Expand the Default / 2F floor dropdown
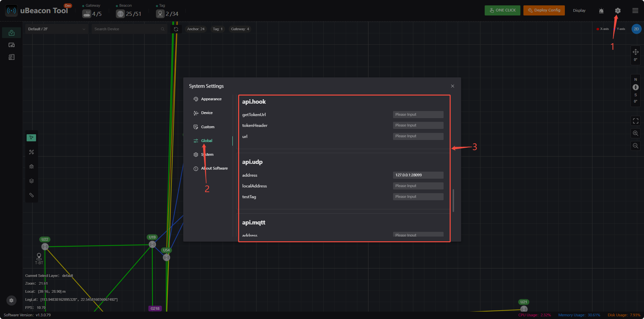The image size is (644, 319). point(57,29)
